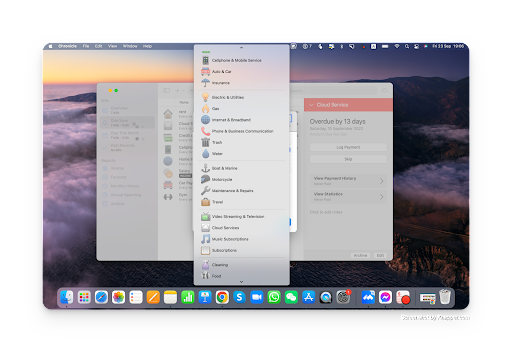Pick Electric & Utilities category
Viewport: 512px width, 363px height.
[242, 97]
